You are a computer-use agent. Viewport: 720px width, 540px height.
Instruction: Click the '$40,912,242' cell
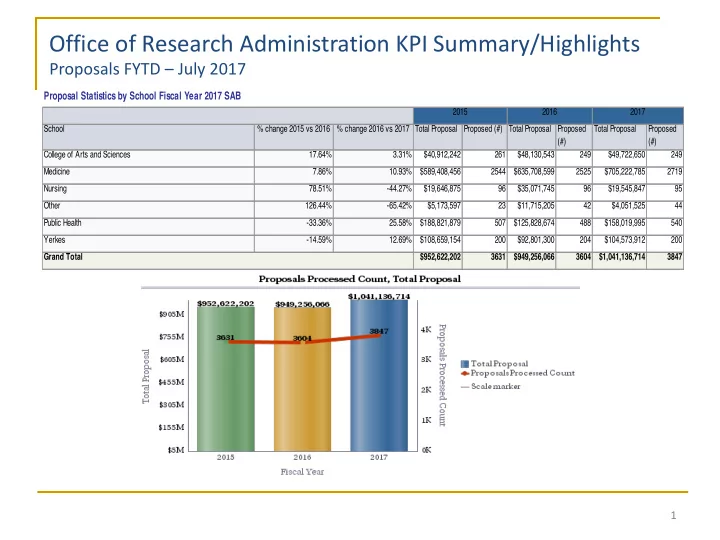click(438, 158)
